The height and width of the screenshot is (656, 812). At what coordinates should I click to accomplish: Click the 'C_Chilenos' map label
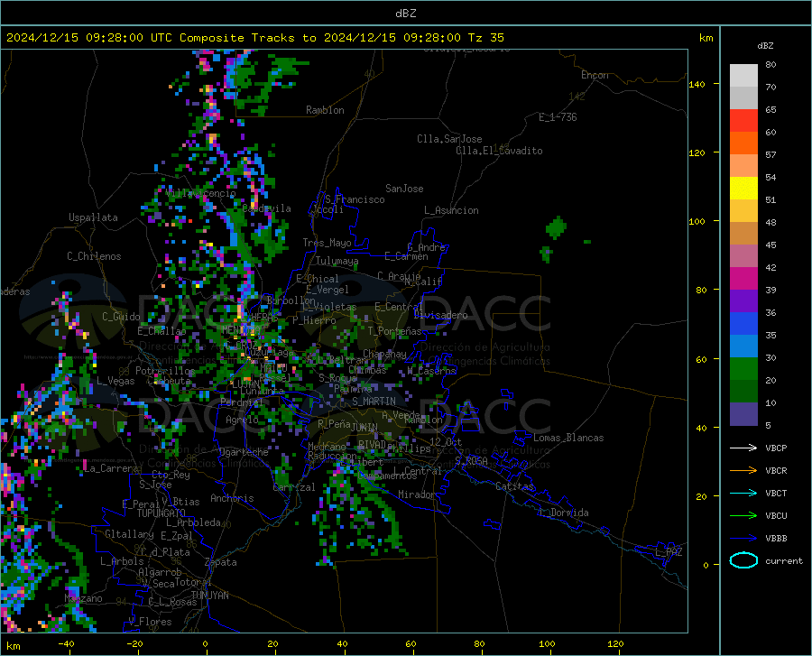[x=94, y=256]
